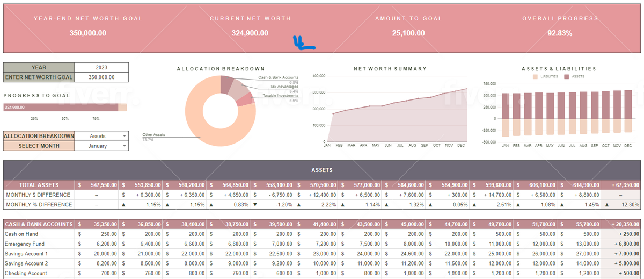This screenshot has width=644, height=279.
Task: Select the total assets cell 547,550.00
Action: point(97,185)
